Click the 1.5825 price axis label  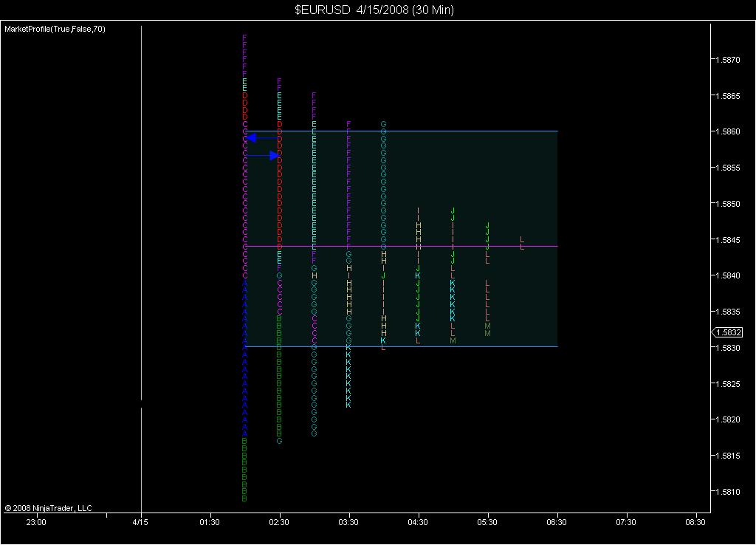click(x=728, y=384)
